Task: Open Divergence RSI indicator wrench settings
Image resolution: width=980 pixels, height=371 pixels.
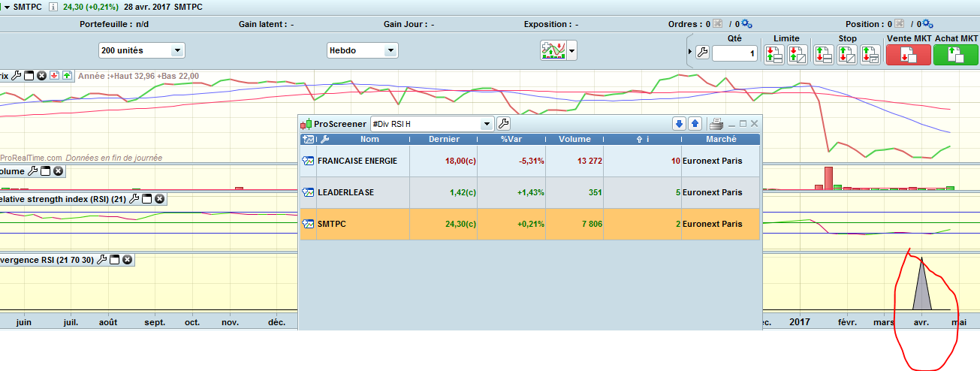Action: pyautogui.click(x=102, y=260)
